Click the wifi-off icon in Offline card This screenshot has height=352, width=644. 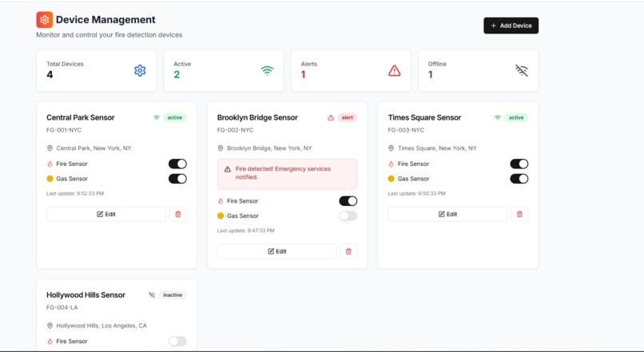pyautogui.click(x=522, y=70)
